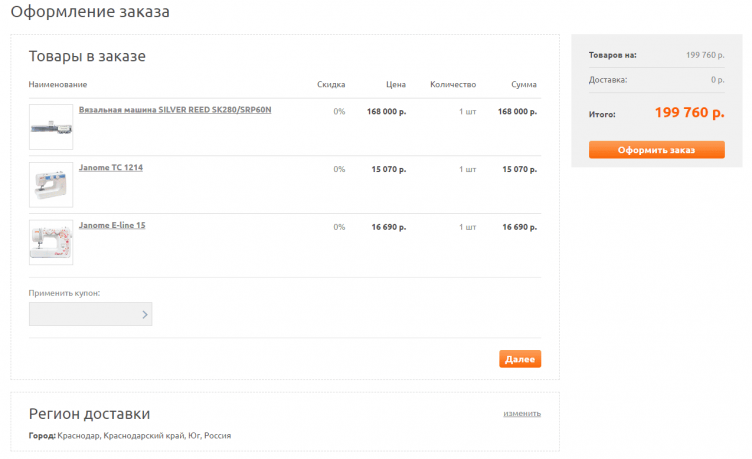Image resolution: width=752 pixels, height=459 pixels.
Task: Click the 168 000 р. price of SILVER REED
Action: (x=386, y=111)
